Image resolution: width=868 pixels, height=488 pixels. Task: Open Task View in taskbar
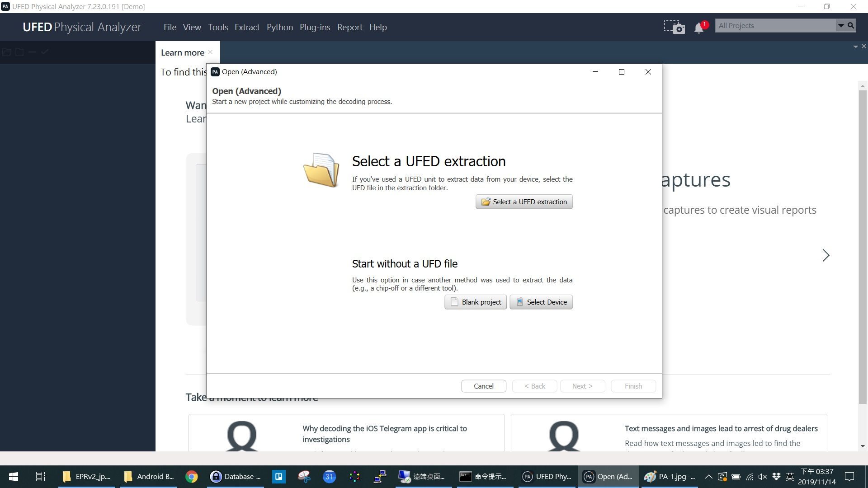click(41, 477)
